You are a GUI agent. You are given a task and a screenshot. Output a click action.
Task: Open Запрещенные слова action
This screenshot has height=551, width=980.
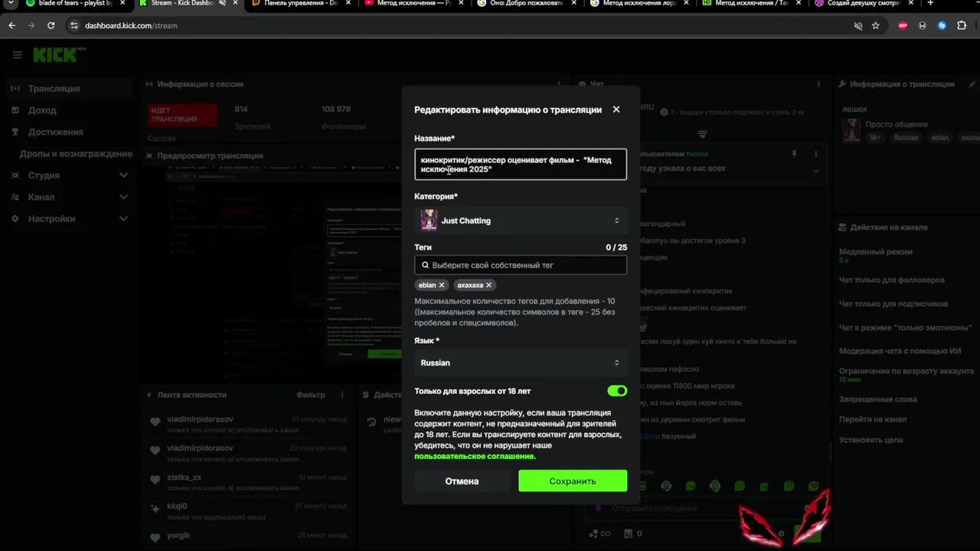[x=877, y=399]
